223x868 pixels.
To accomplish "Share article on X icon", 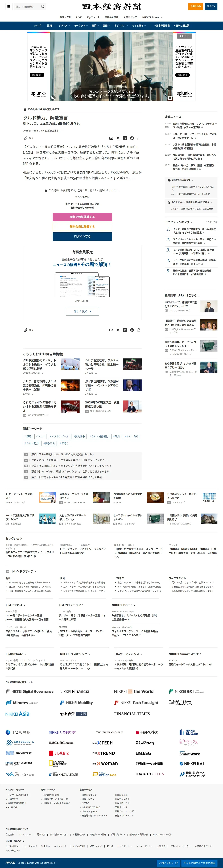I will click(125, 138).
